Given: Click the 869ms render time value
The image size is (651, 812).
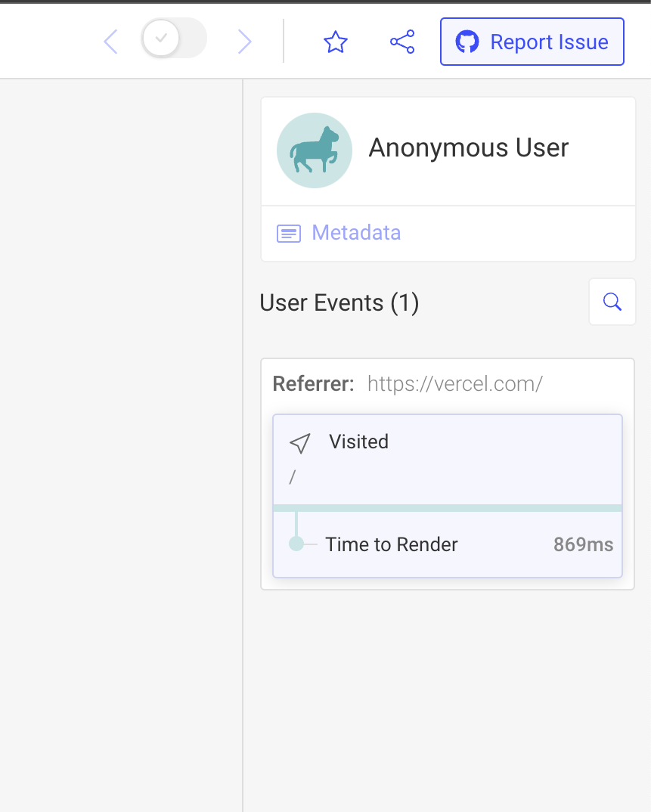Looking at the screenshot, I should coord(583,544).
